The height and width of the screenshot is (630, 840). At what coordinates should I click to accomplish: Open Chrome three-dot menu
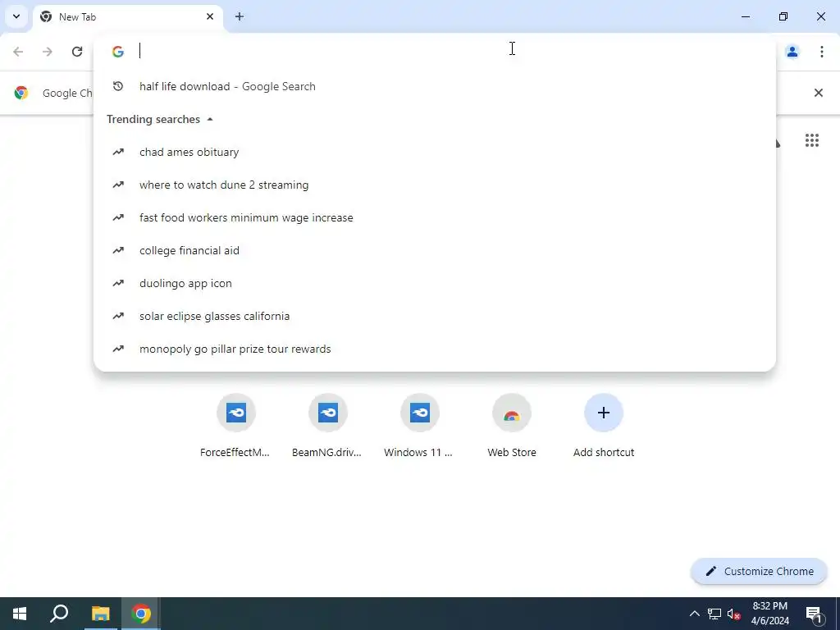point(822,52)
